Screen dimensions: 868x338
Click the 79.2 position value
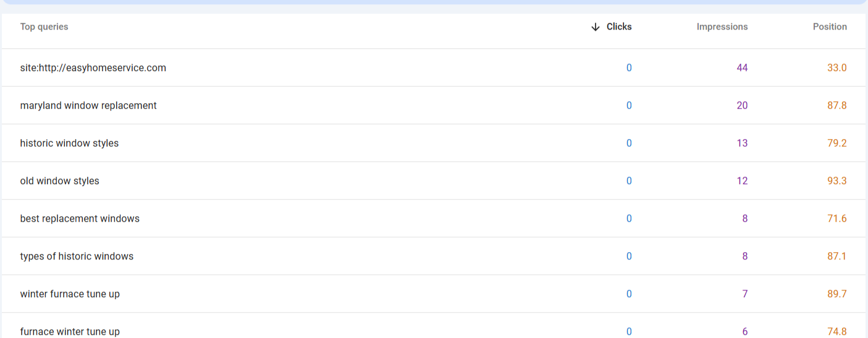click(836, 143)
